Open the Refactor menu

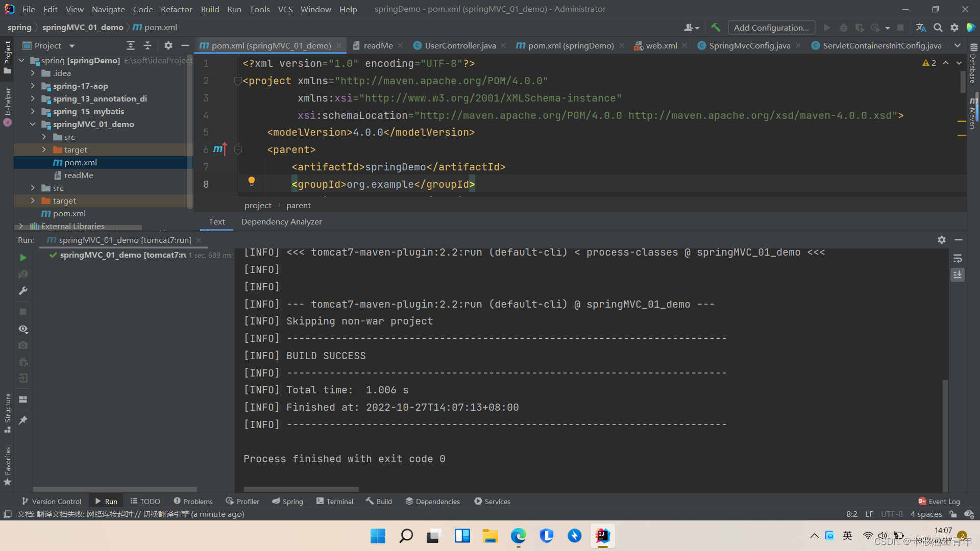(x=176, y=9)
